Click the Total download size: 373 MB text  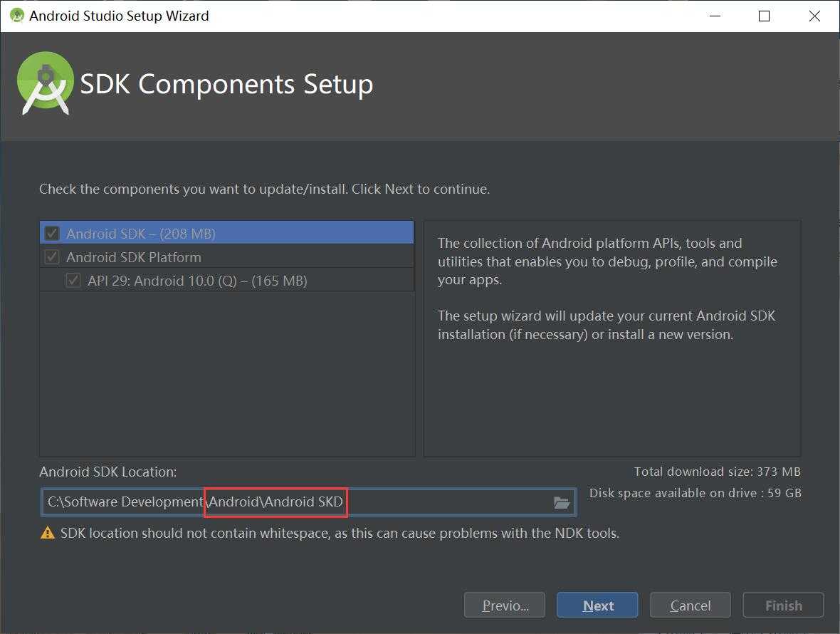[x=718, y=472]
